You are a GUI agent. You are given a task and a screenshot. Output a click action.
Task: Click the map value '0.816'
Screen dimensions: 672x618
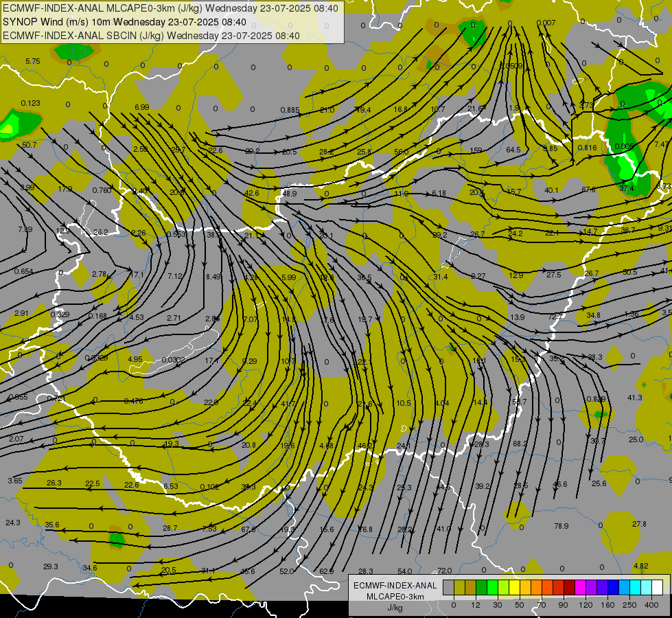pos(587,148)
